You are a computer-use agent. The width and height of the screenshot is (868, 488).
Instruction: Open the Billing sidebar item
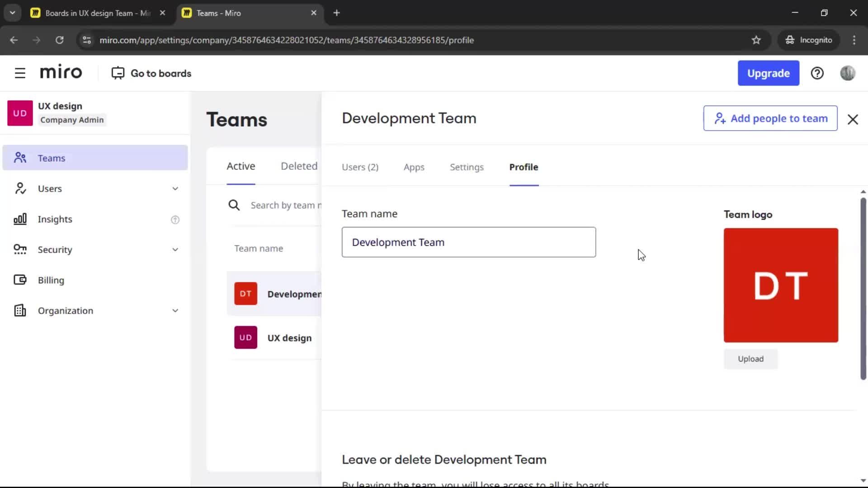coord(95,280)
